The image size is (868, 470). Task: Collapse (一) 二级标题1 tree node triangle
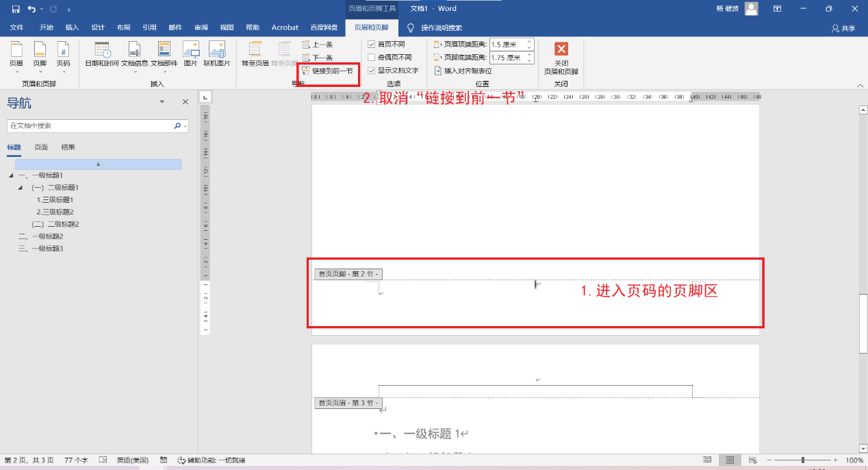pyautogui.click(x=21, y=188)
